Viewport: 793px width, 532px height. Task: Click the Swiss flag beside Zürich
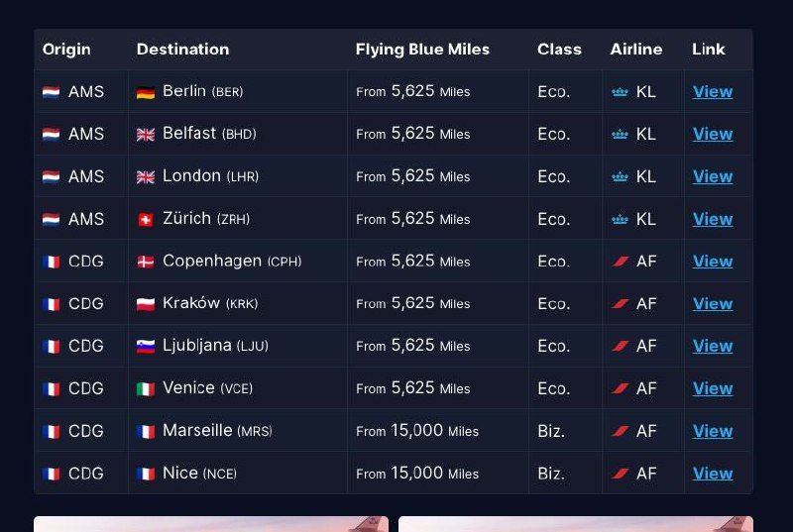point(146,219)
